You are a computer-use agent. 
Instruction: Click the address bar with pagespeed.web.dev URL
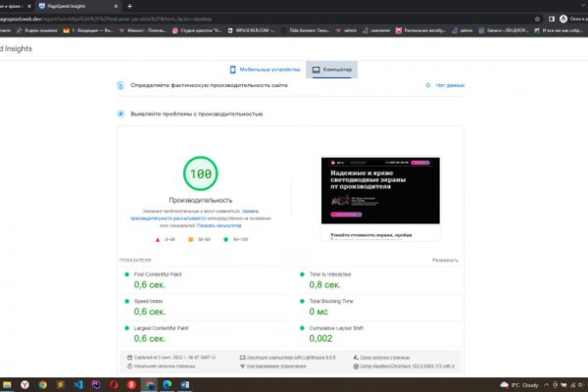(x=263, y=19)
